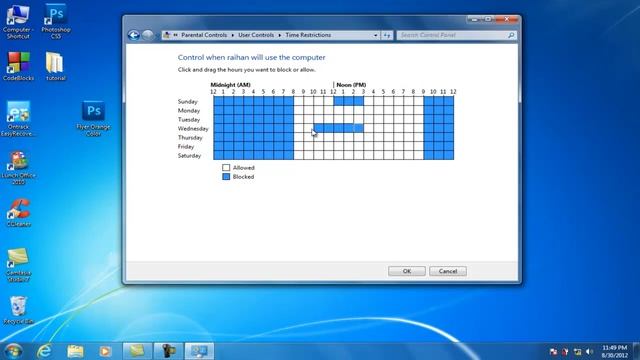The image size is (640, 360).
Task: Go to Parental Controls breadcrumb
Action: pos(204,36)
